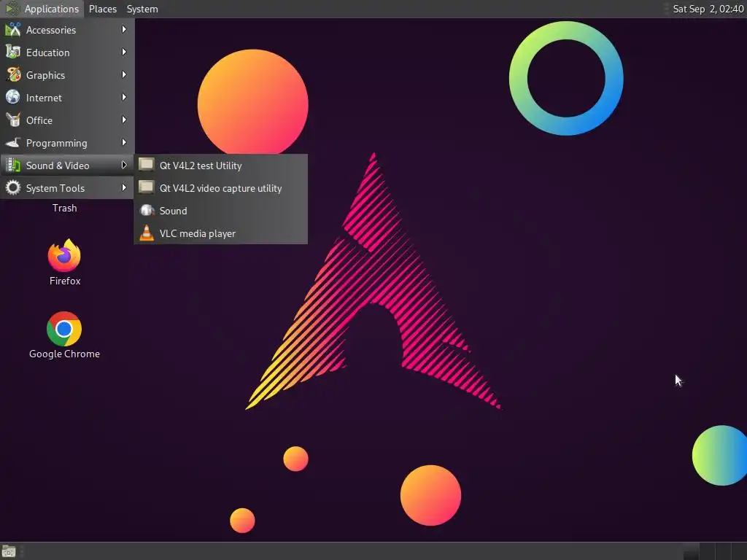Select the Programming menu label
Image resolution: width=747 pixels, height=560 pixels.
coord(57,144)
